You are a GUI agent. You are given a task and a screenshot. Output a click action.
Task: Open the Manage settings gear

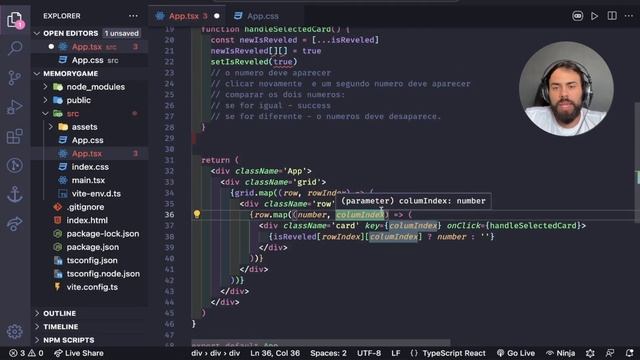[15, 331]
